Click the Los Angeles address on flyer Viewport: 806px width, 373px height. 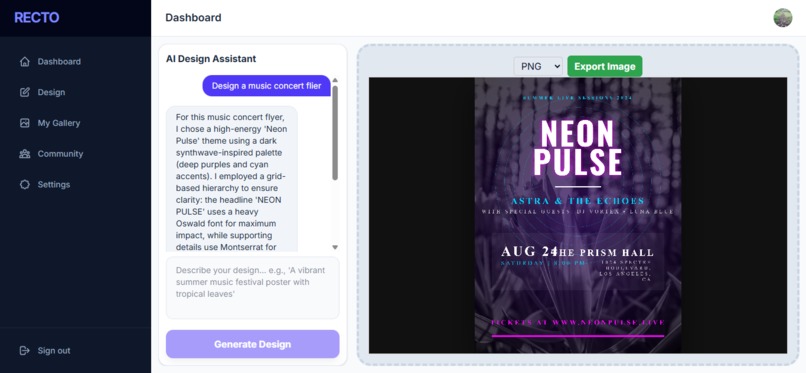pos(625,271)
